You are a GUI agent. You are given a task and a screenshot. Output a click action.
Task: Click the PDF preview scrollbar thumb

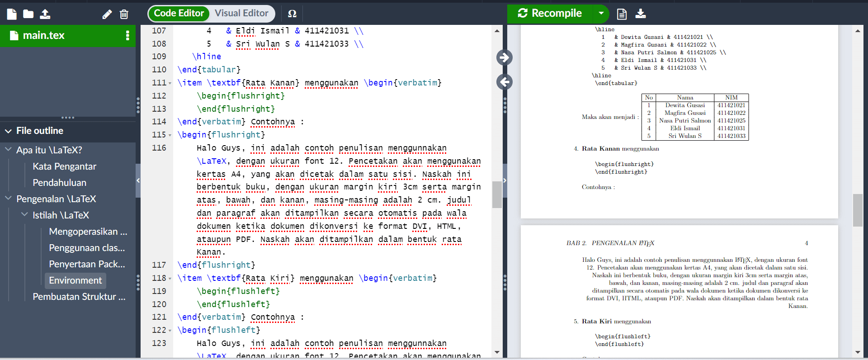point(858,210)
